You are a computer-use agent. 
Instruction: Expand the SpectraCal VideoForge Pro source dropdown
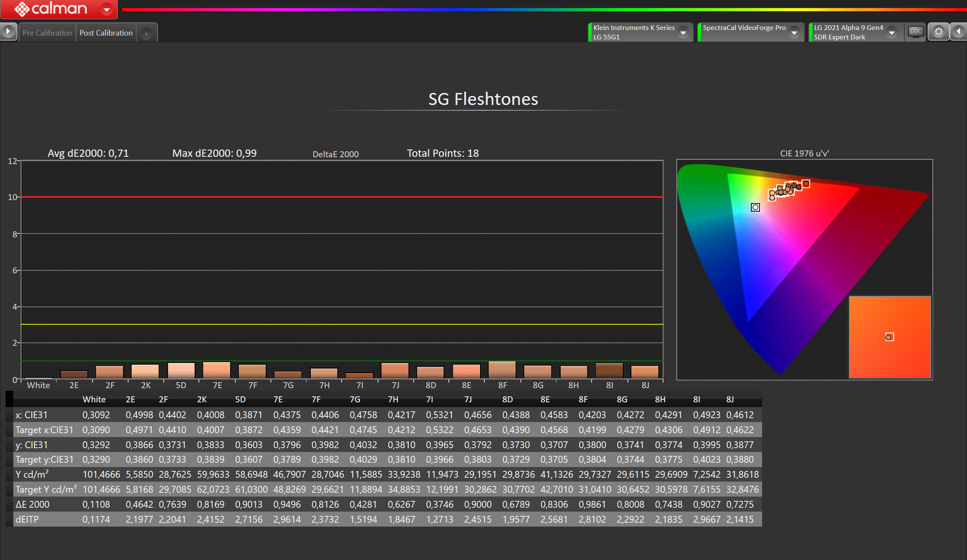[794, 33]
